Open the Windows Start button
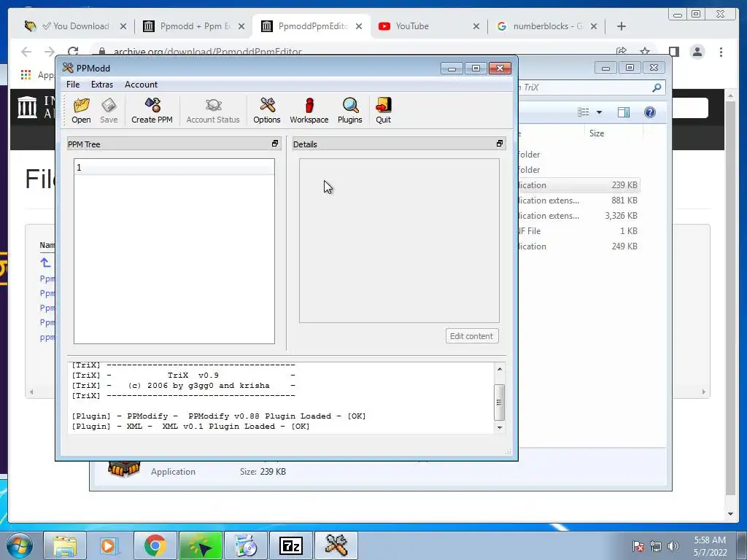 (20, 545)
